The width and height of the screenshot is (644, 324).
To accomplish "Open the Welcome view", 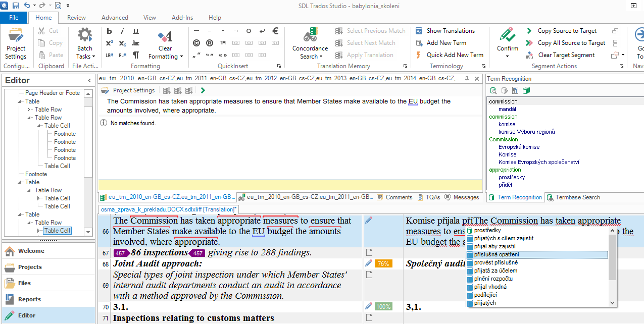I will point(47,251).
